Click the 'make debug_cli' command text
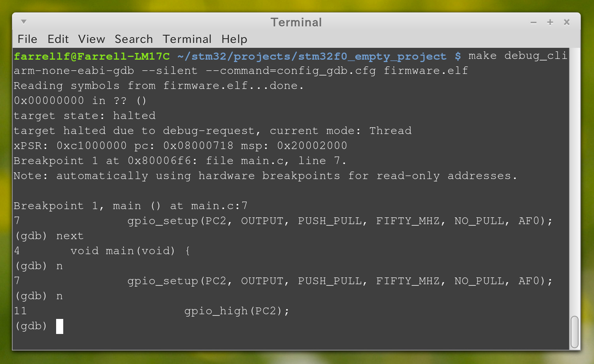The height and width of the screenshot is (364, 594). 518,56
